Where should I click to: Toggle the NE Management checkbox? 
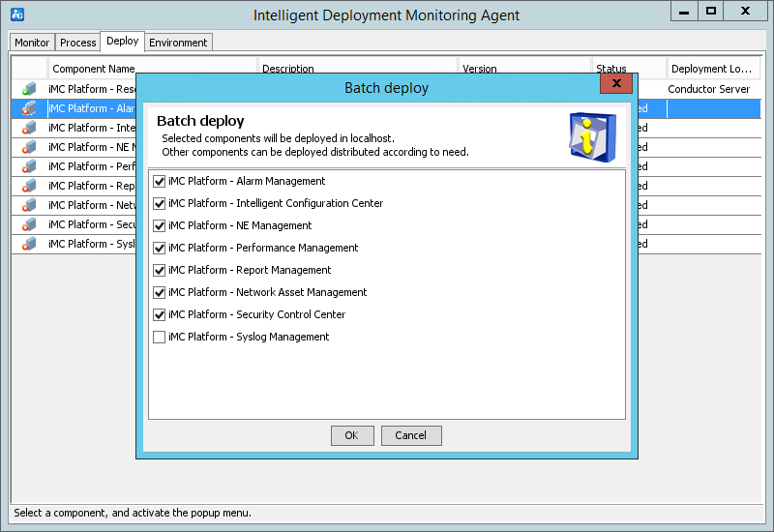point(159,225)
